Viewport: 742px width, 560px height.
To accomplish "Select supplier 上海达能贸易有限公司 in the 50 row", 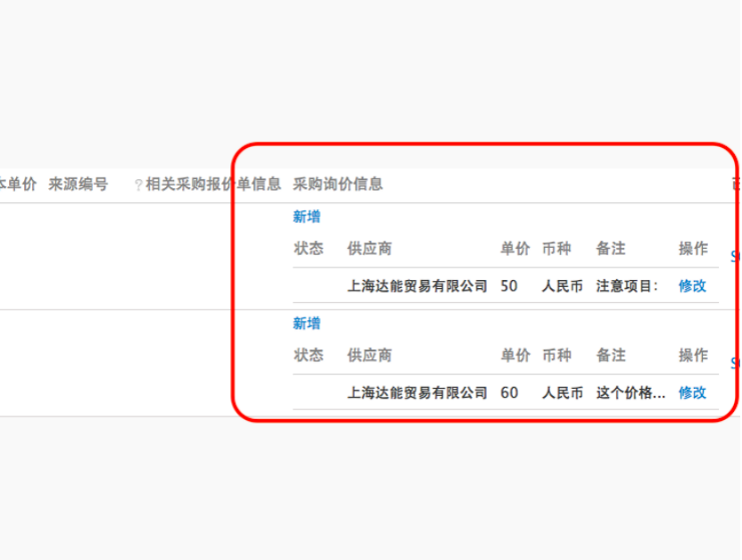I will point(417,286).
